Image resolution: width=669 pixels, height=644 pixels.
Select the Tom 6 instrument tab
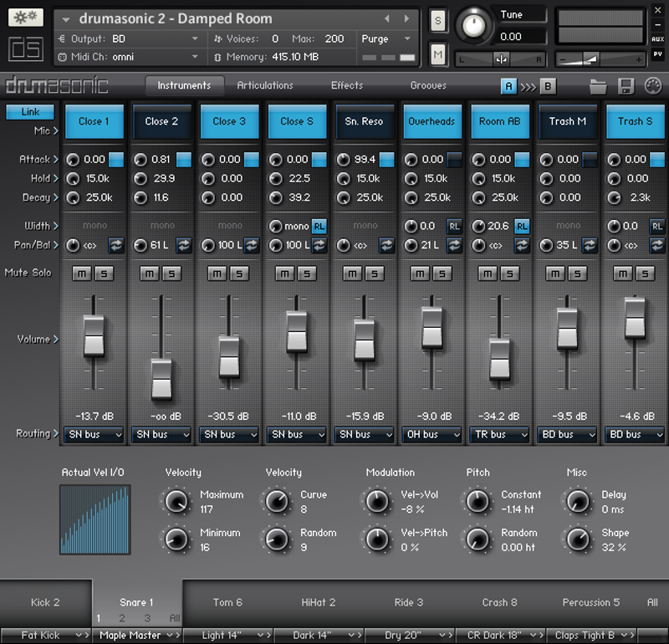point(227,603)
